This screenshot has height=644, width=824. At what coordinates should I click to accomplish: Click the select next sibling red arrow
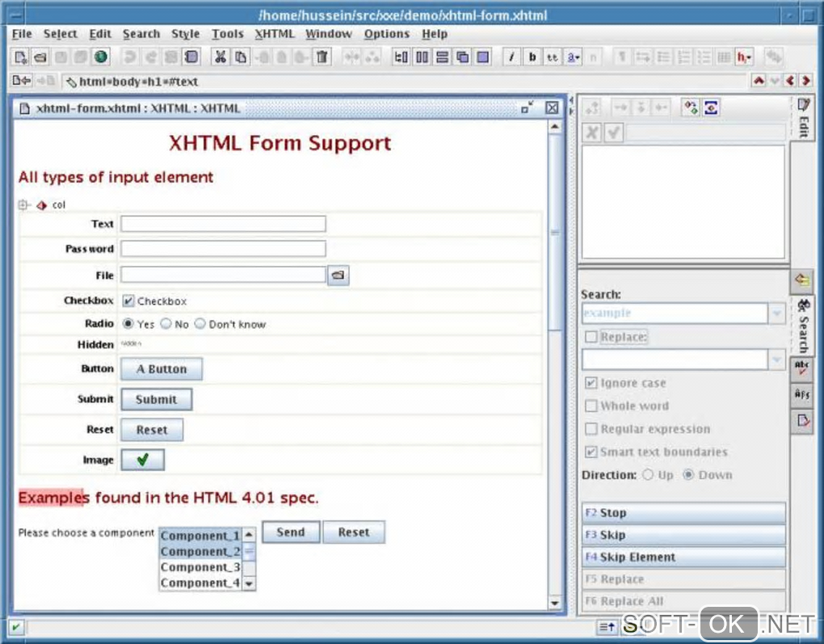(805, 81)
